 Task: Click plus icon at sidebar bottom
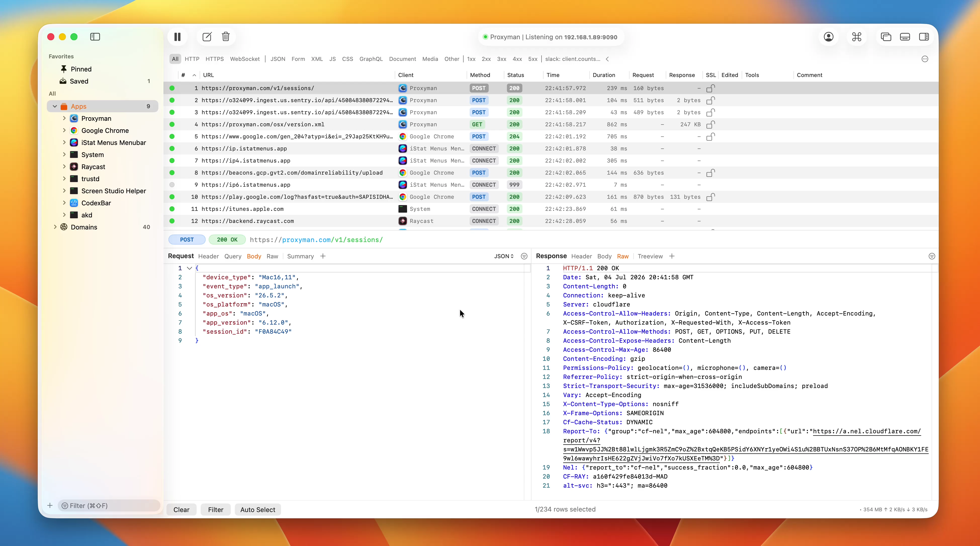(50, 505)
